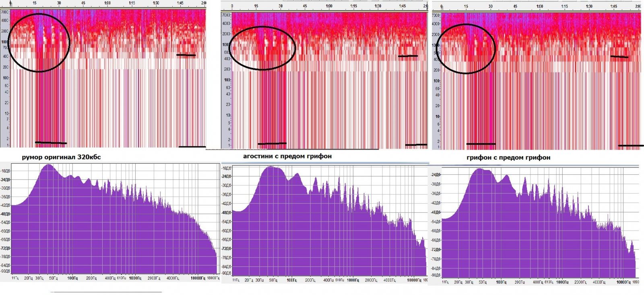Screen dimensions: 644x295
Task: Click the 1:00 mark on the left spectrogram ruler
Action: [107, 3]
